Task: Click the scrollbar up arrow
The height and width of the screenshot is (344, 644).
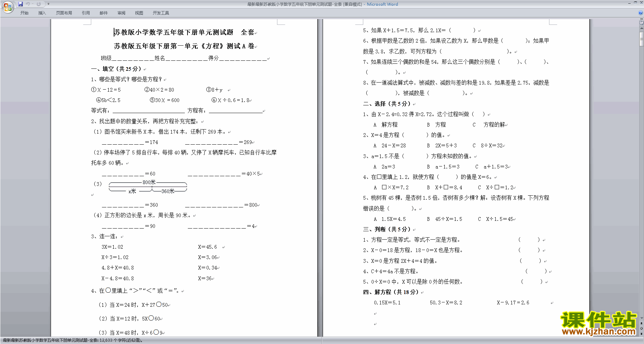Action: pos(642,29)
